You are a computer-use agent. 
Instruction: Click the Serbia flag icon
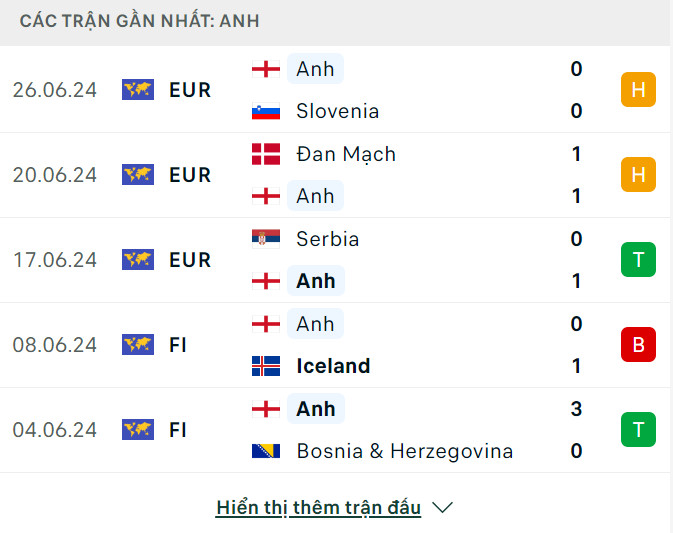coord(266,239)
